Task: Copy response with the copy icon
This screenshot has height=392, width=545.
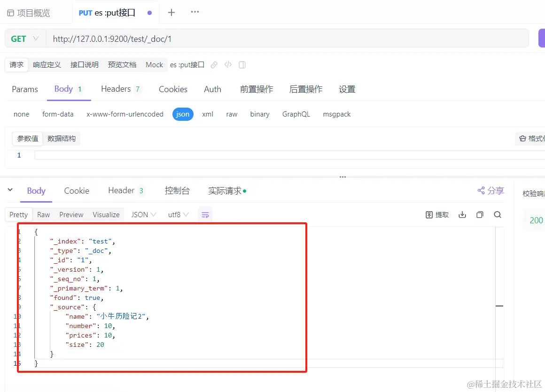Action: tap(480, 215)
